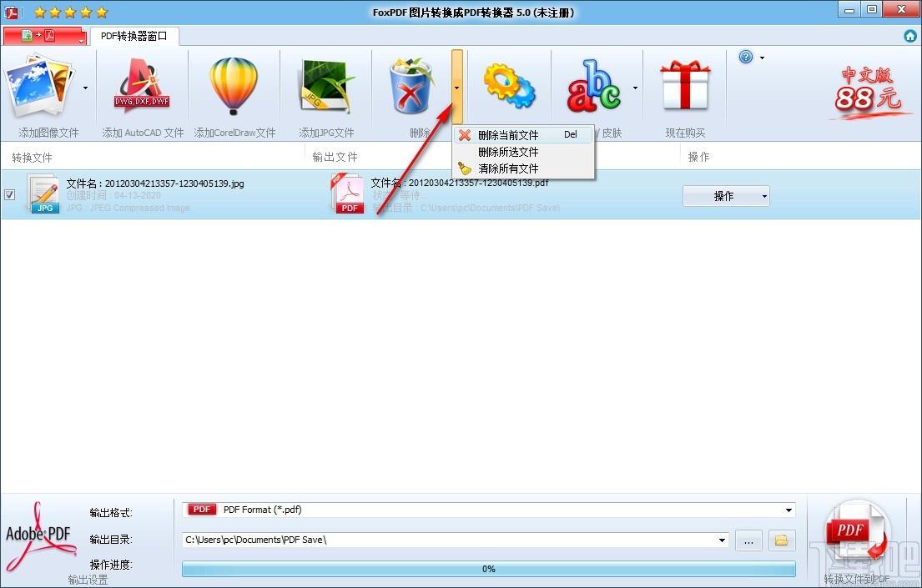Click the 现在购买 label

tap(685, 133)
